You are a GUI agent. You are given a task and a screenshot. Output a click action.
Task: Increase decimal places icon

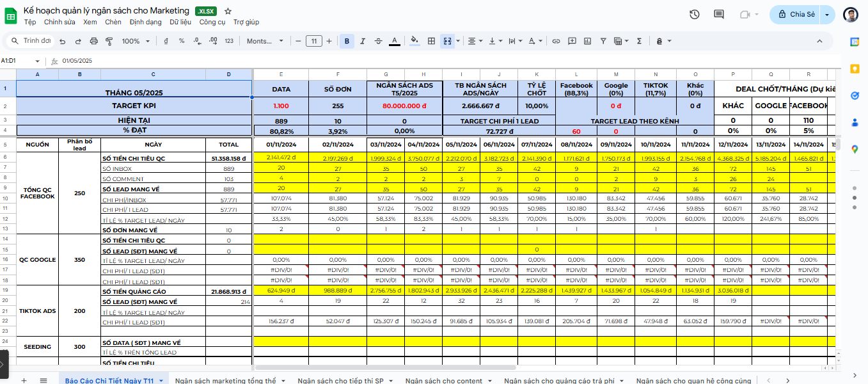[x=214, y=41]
